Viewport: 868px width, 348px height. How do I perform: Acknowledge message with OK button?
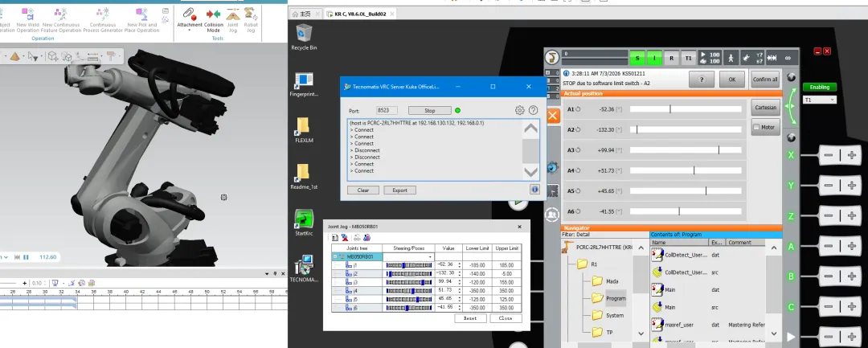(x=732, y=79)
